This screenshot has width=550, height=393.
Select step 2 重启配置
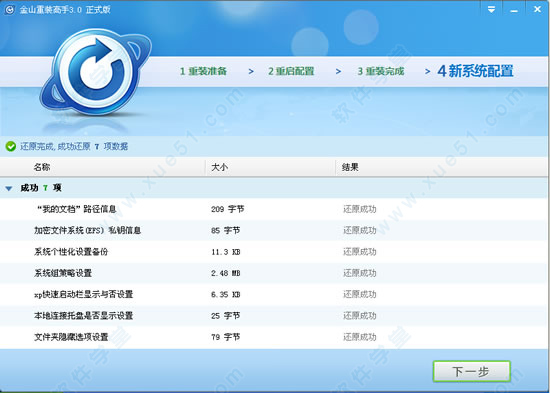pos(291,71)
